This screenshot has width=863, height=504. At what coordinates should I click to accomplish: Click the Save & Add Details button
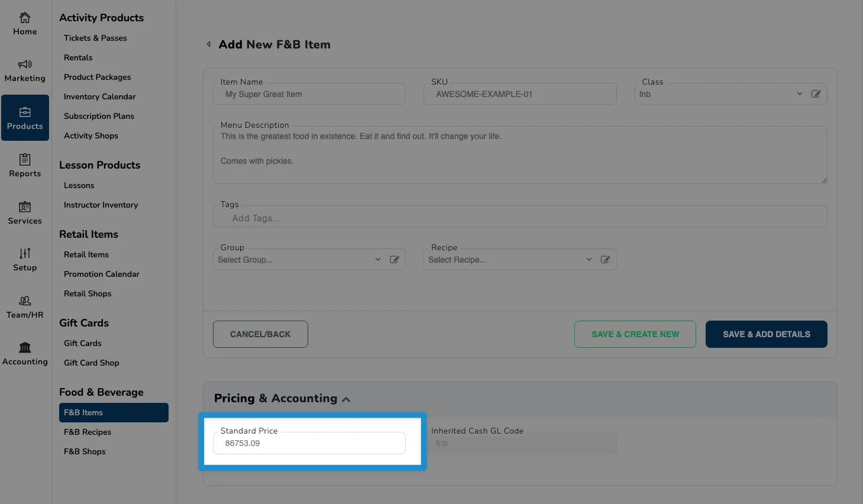tap(766, 334)
